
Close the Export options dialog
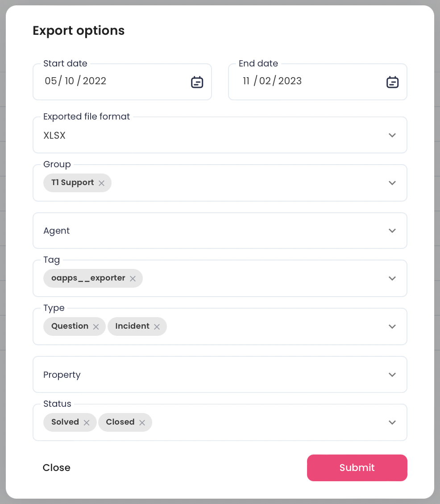point(57,468)
